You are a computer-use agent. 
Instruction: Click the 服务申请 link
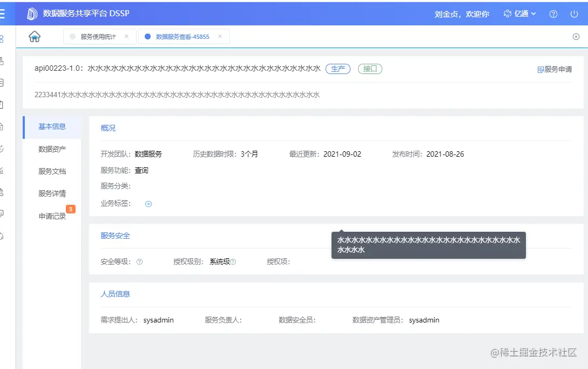coord(558,70)
